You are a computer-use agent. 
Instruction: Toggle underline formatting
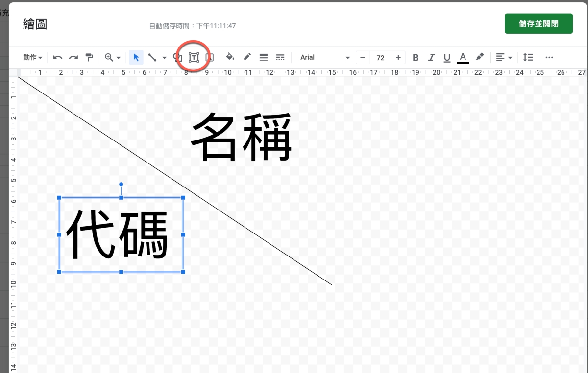447,58
